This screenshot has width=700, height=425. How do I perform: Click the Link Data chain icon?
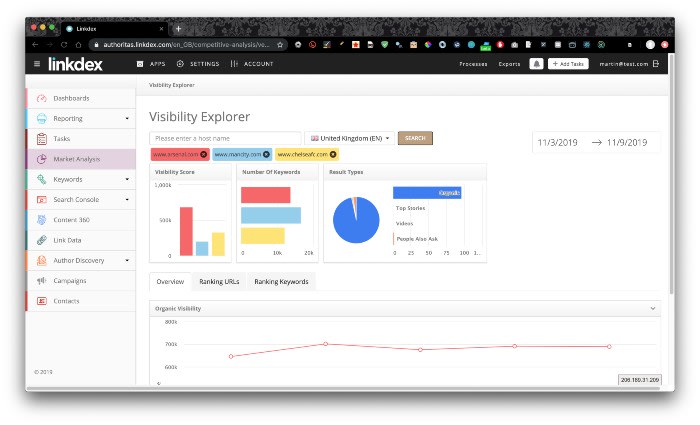(42, 240)
